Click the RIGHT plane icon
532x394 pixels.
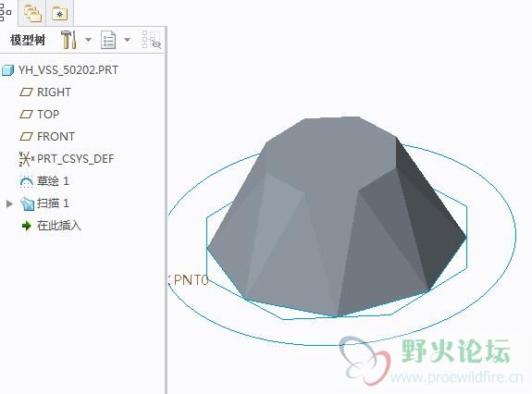[26, 92]
